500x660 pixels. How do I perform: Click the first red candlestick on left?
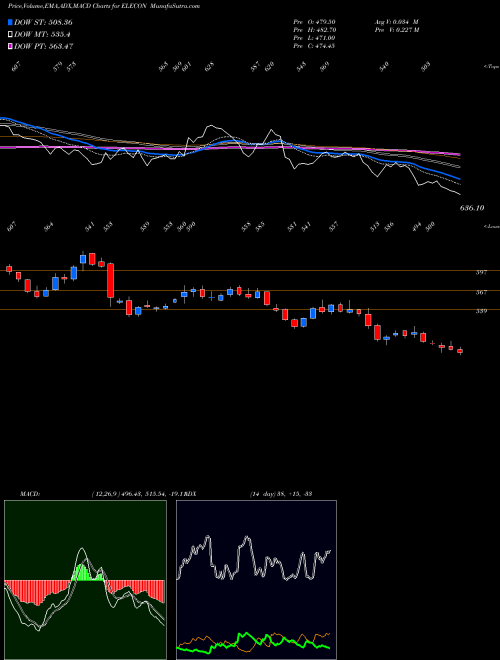click(x=9, y=269)
